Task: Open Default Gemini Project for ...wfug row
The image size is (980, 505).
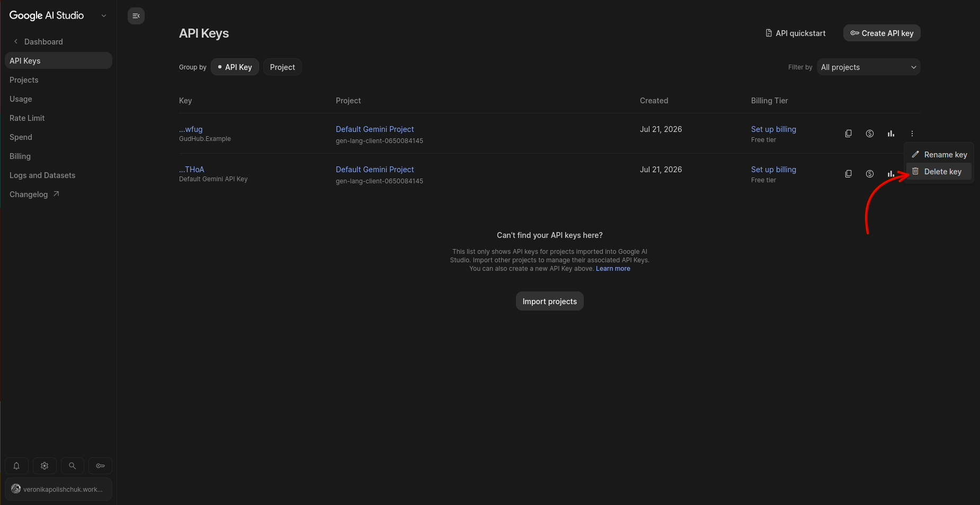Action: [x=375, y=129]
